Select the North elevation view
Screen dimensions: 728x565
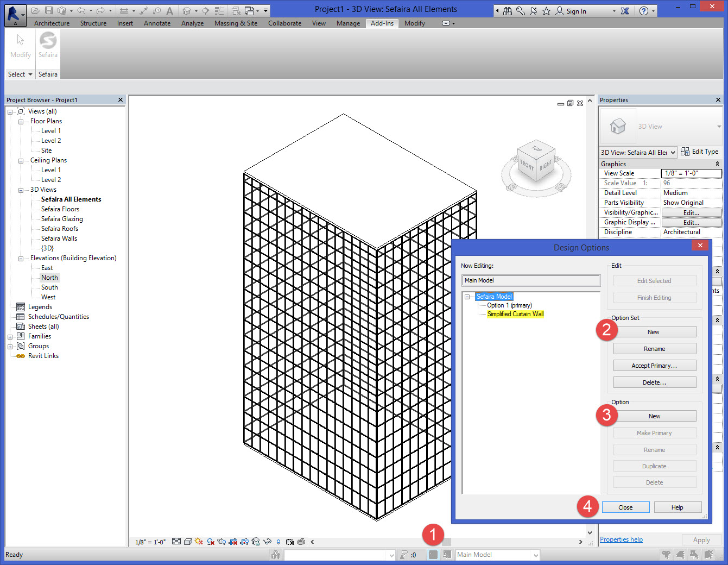pos(49,278)
